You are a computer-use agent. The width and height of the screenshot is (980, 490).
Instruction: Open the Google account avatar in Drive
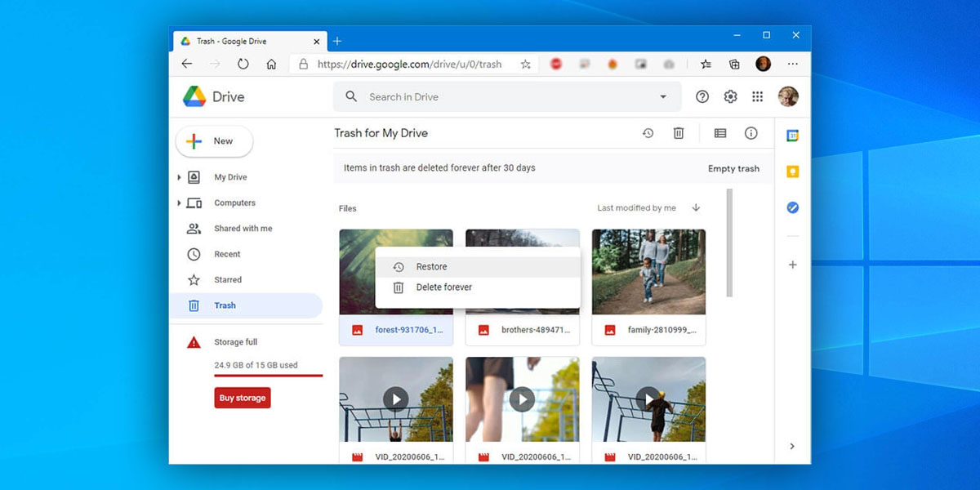point(788,96)
